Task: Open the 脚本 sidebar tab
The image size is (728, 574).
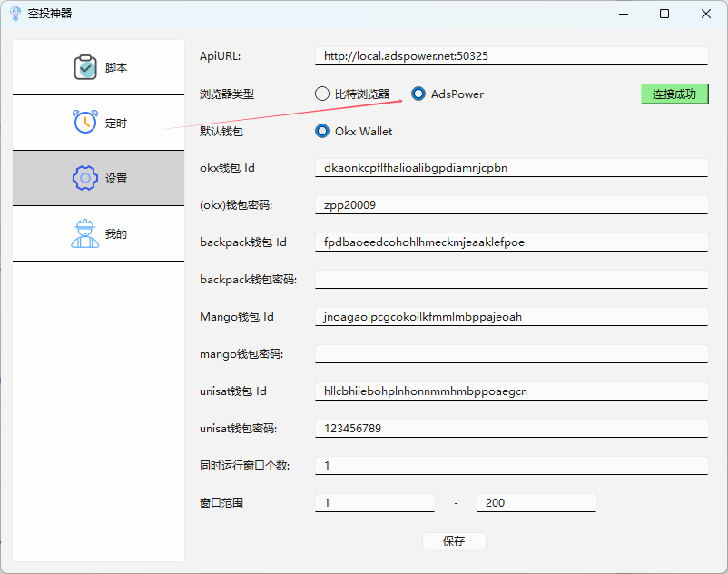Action: coord(99,68)
